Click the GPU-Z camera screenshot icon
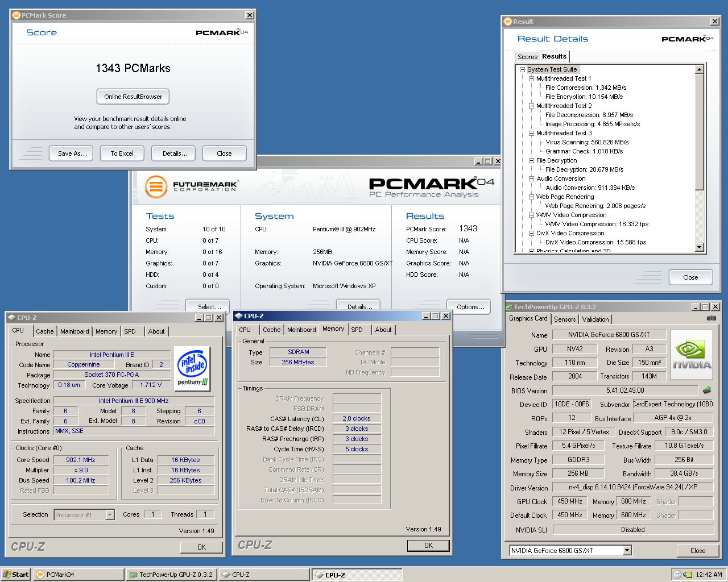The height and width of the screenshot is (582, 728). (x=711, y=318)
